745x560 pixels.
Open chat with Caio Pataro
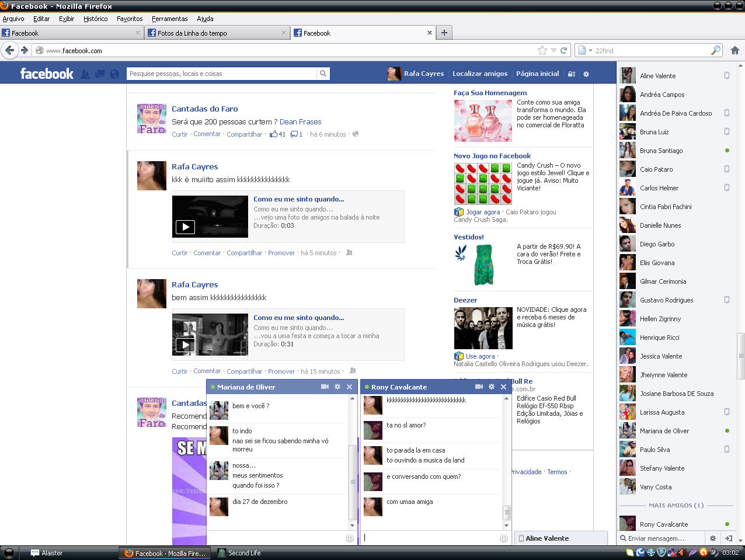tap(675, 169)
